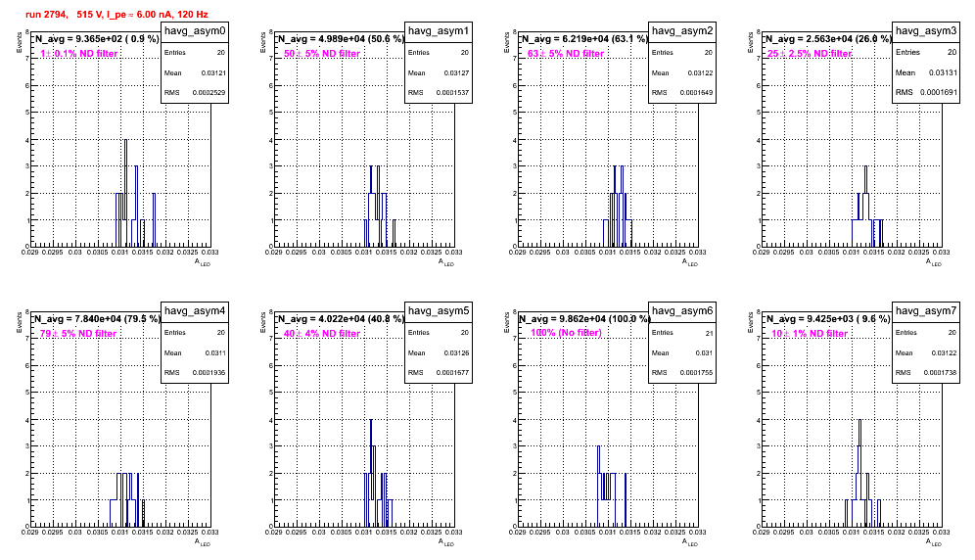
Task: Pick the RMS value 0.0001649
Action: [x=697, y=93]
